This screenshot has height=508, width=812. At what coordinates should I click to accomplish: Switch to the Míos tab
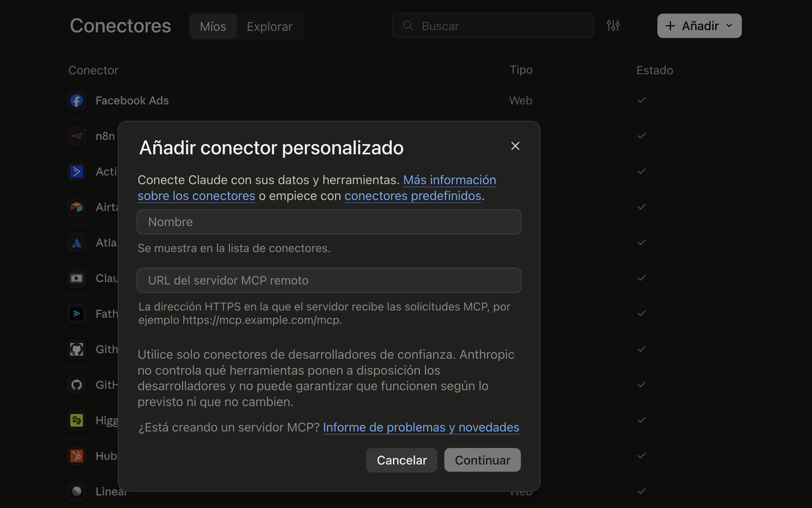click(x=213, y=26)
